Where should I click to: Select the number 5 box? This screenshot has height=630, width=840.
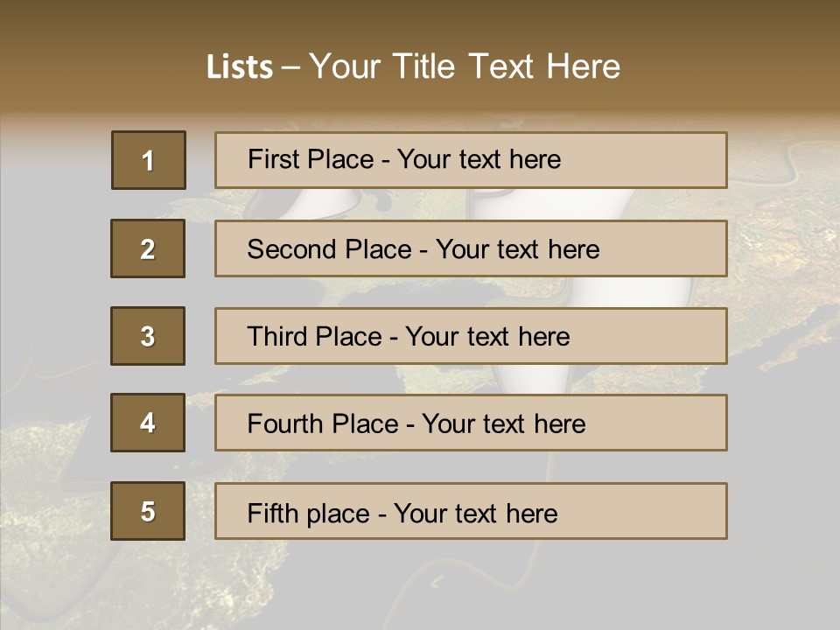148,511
